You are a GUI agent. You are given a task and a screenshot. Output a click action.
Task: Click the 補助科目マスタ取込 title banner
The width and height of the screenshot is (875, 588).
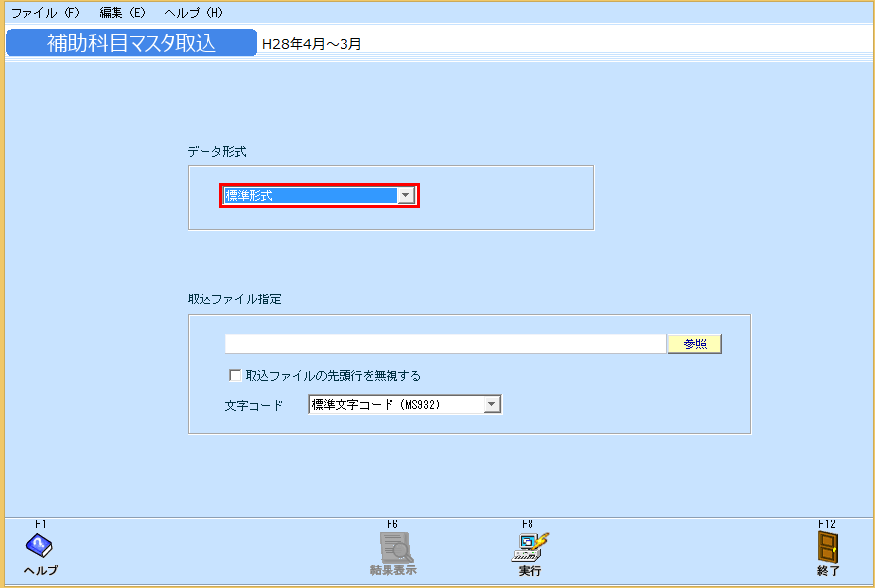pos(130,42)
